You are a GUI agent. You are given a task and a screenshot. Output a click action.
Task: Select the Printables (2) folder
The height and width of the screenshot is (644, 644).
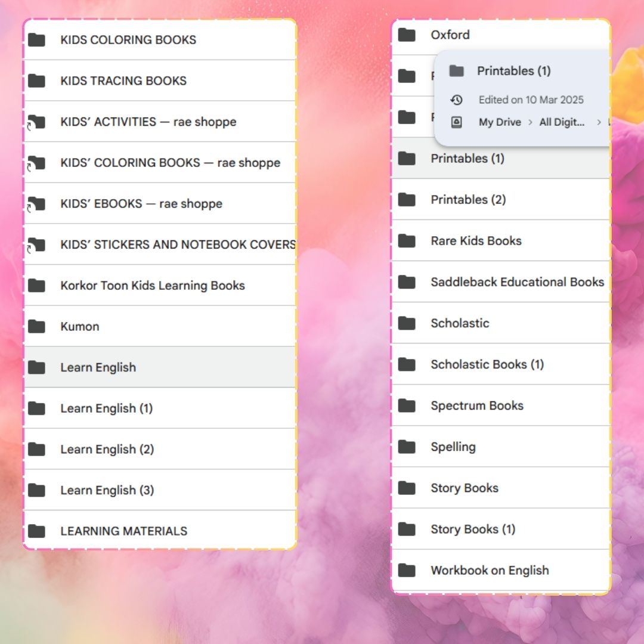click(x=468, y=200)
